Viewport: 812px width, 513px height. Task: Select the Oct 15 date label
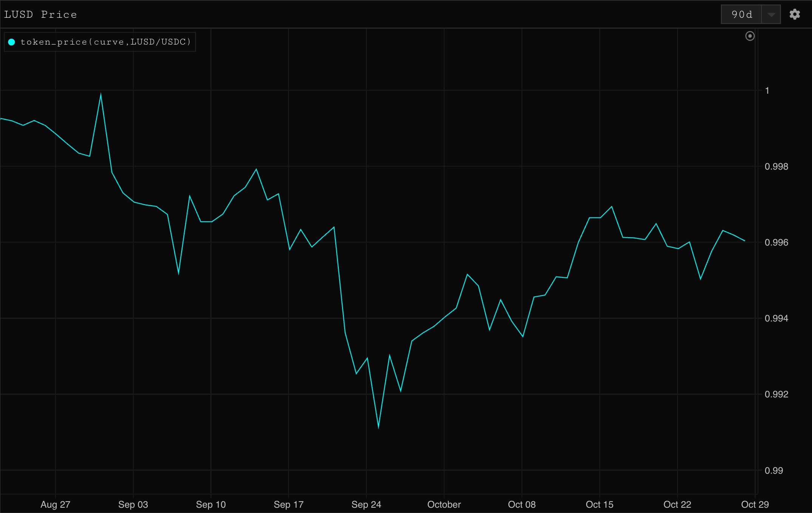click(599, 504)
